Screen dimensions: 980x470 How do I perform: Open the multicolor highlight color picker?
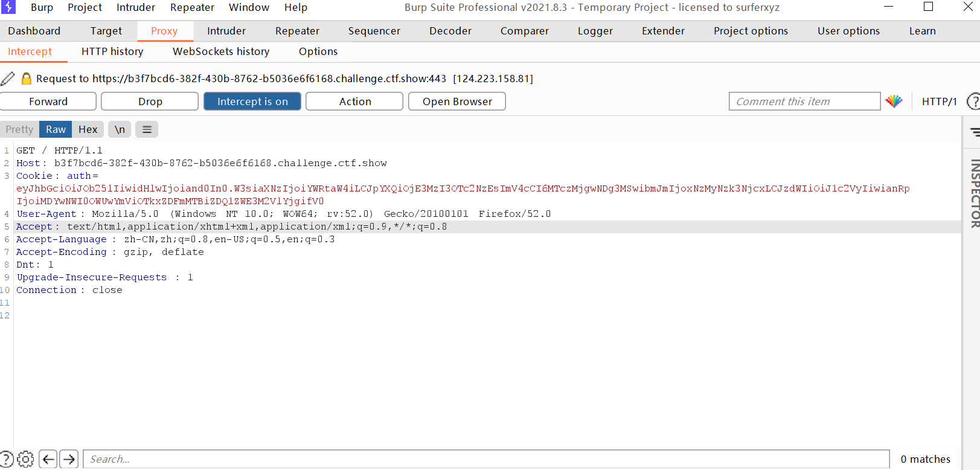894,101
